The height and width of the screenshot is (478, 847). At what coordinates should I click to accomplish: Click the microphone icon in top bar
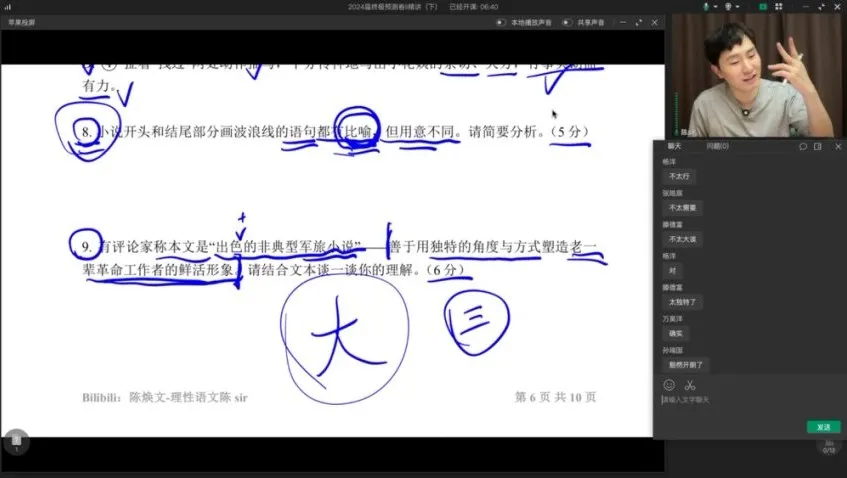(706, 6)
